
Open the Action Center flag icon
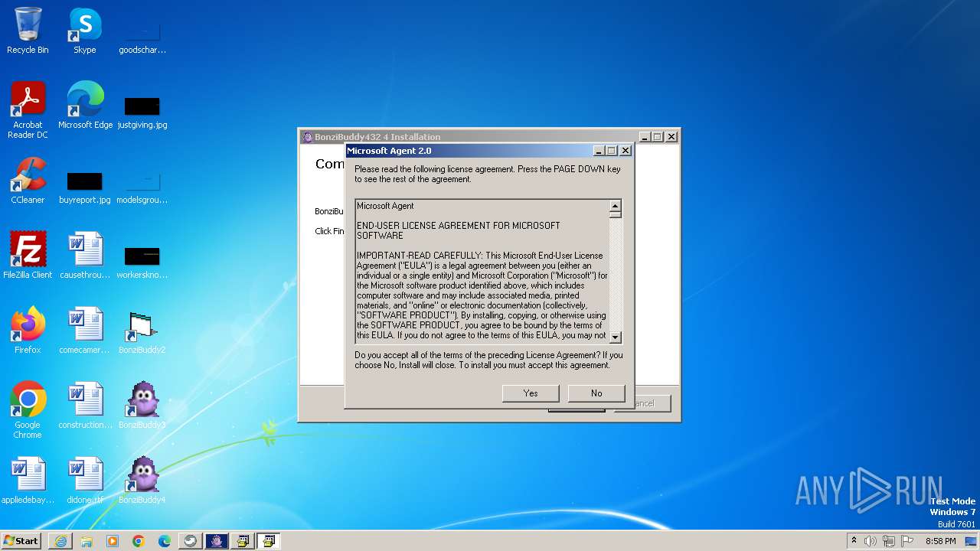coord(907,541)
